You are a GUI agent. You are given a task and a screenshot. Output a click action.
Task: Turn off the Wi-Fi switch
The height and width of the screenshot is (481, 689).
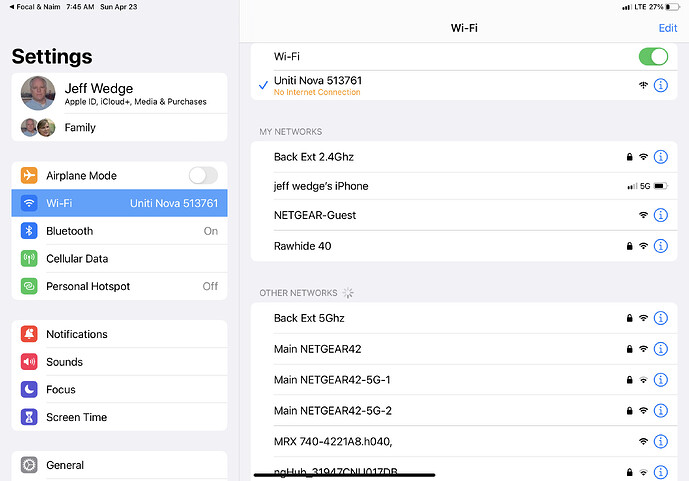point(652,57)
